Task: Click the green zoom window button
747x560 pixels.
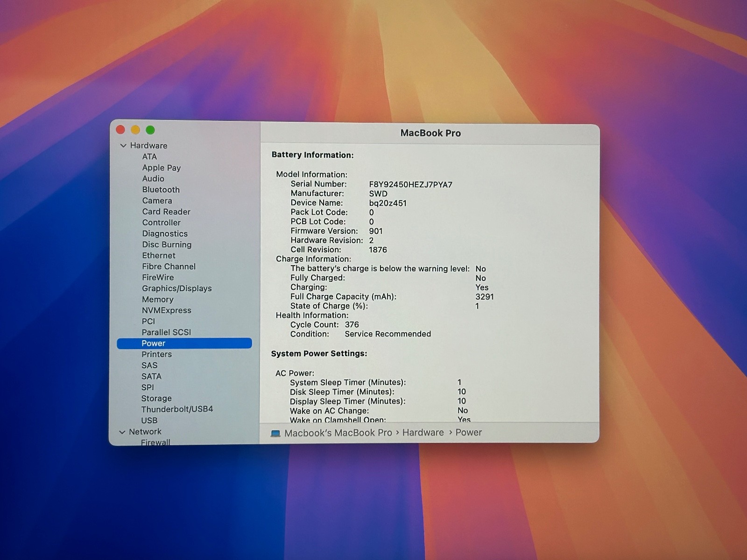Action: point(150,130)
